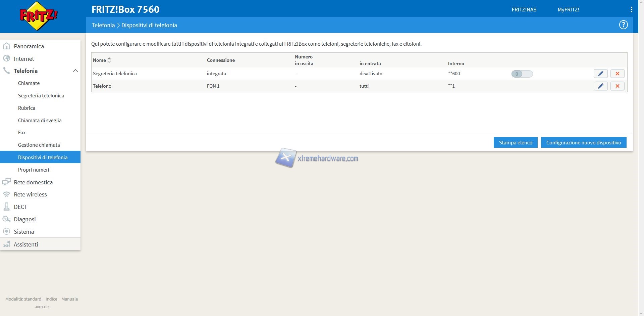Collapse the Telefonia menu section
Screen dimensions: 644x316
point(75,71)
